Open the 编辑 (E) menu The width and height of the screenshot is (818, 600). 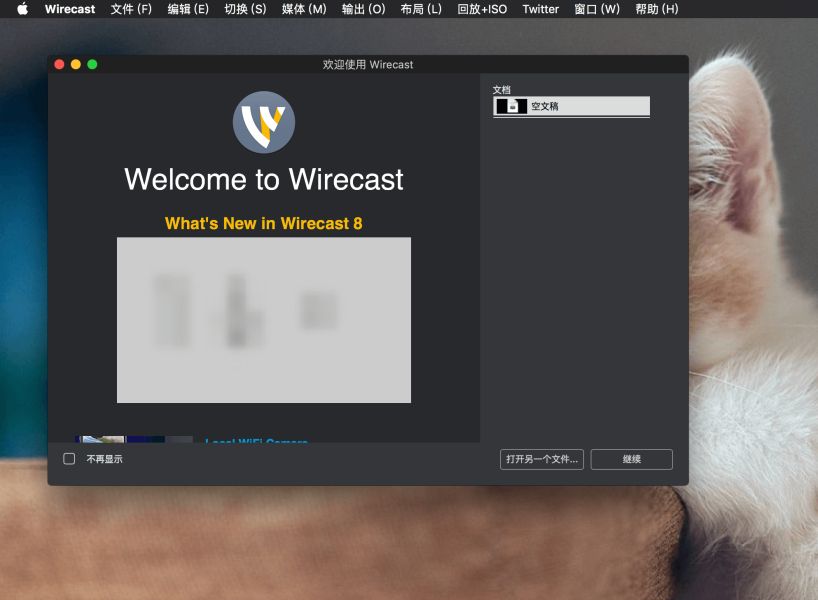188,9
